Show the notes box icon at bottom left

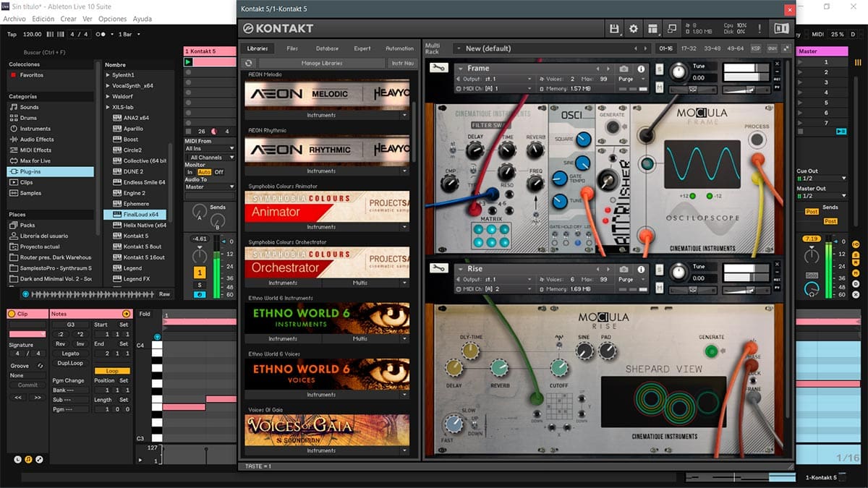(28, 459)
